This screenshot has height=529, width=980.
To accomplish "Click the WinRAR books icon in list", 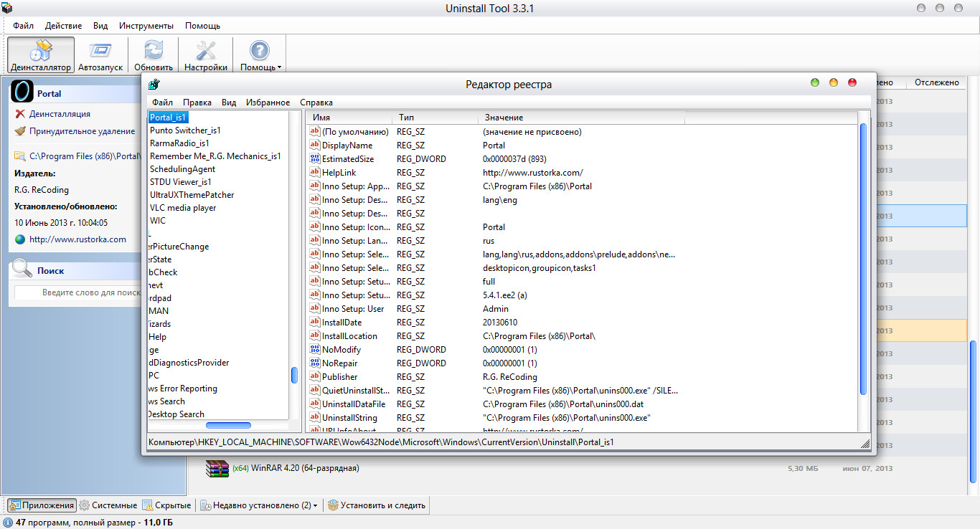I will coord(217,469).
